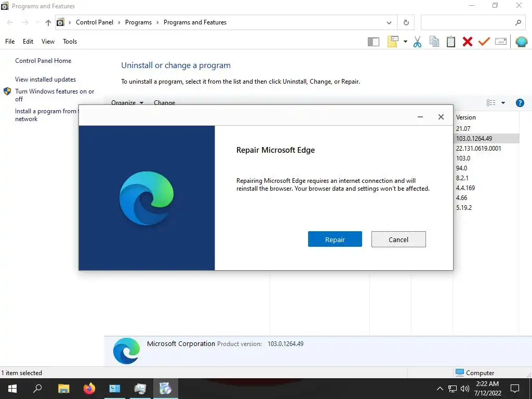Click the taskbar clock showing 2:22 AM
The width and height of the screenshot is (532, 399).
click(487, 389)
